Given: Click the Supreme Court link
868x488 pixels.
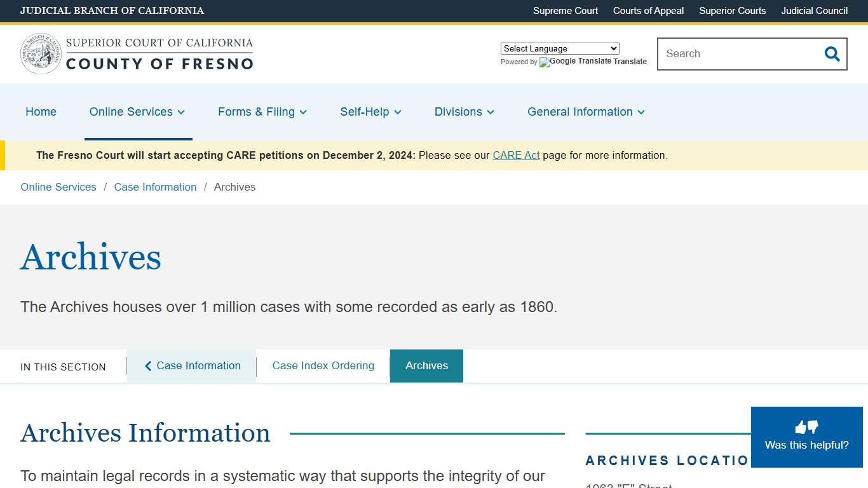Looking at the screenshot, I should click(565, 11).
